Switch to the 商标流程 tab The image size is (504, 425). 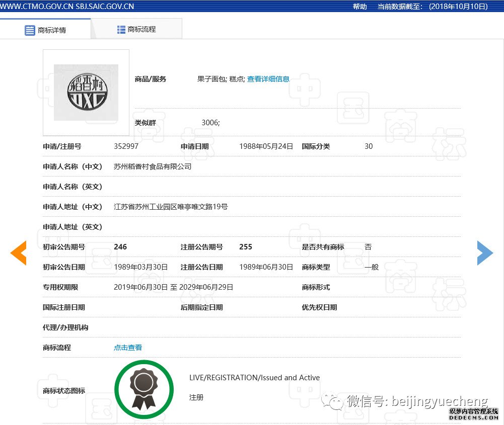pyautogui.click(x=136, y=29)
